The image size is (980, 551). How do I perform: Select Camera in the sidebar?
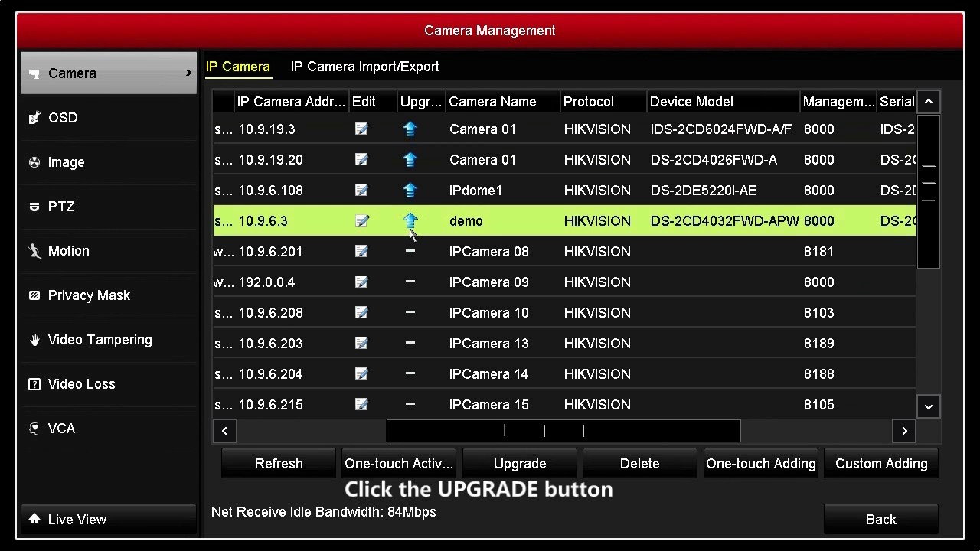pyautogui.click(x=109, y=73)
